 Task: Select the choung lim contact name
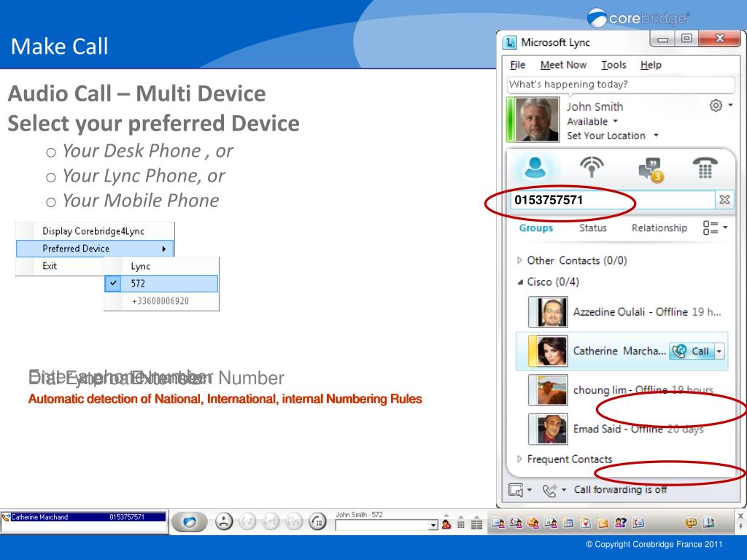click(600, 390)
